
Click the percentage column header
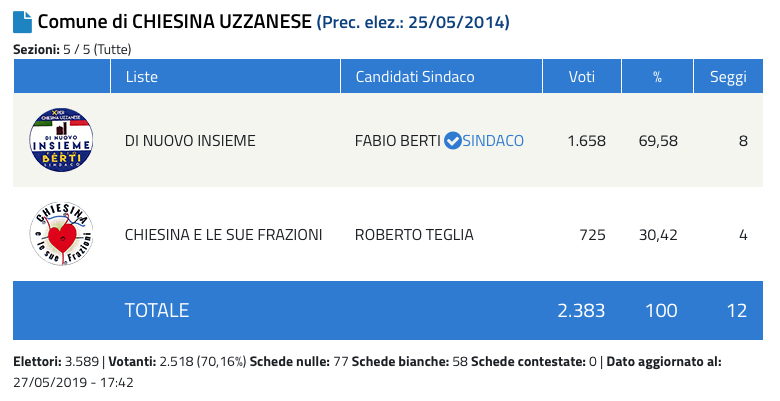pyautogui.click(x=658, y=76)
